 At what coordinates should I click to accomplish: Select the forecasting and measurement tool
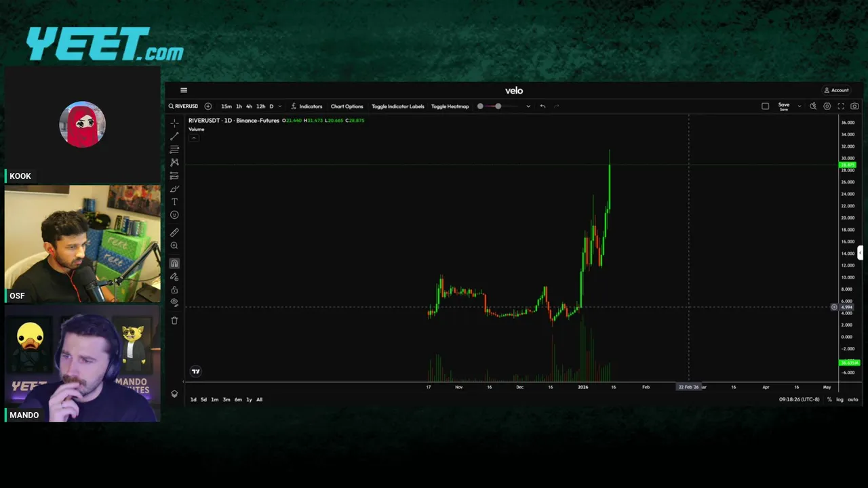[174, 176]
